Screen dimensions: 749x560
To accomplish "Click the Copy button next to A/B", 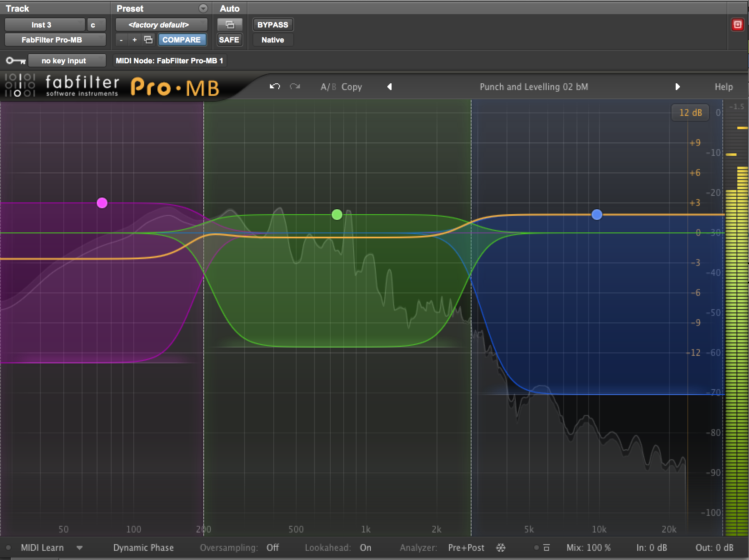I will click(352, 87).
